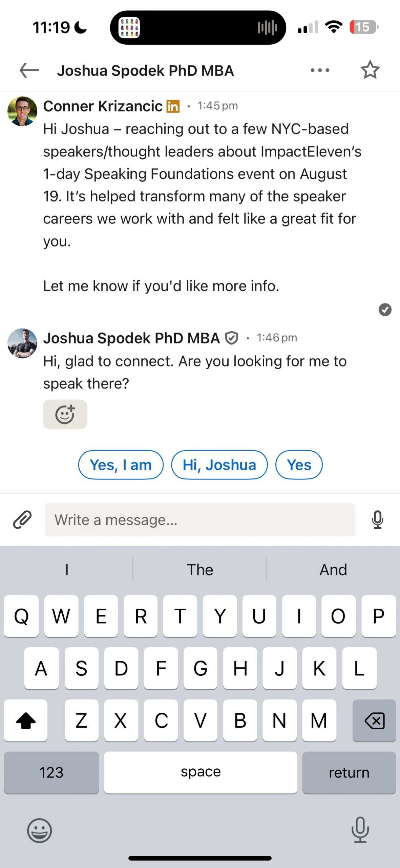Send quick reply "Yes, I am"
400x868 pixels.
coord(121,465)
